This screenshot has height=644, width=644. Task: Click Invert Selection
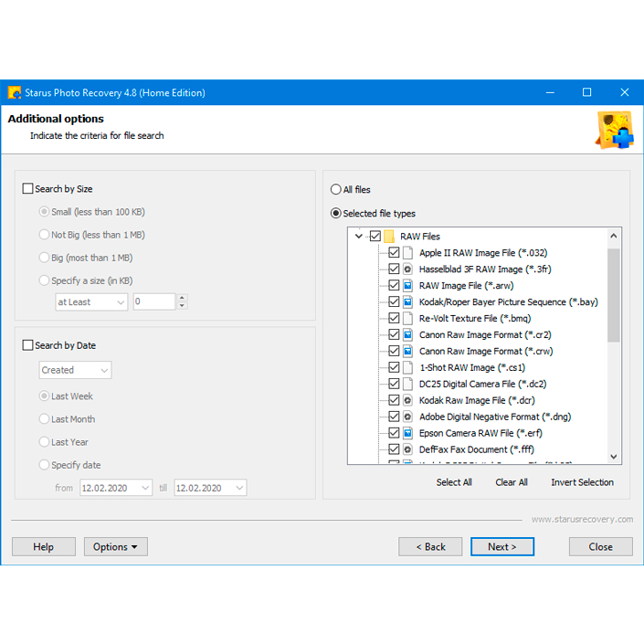pos(582,482)
